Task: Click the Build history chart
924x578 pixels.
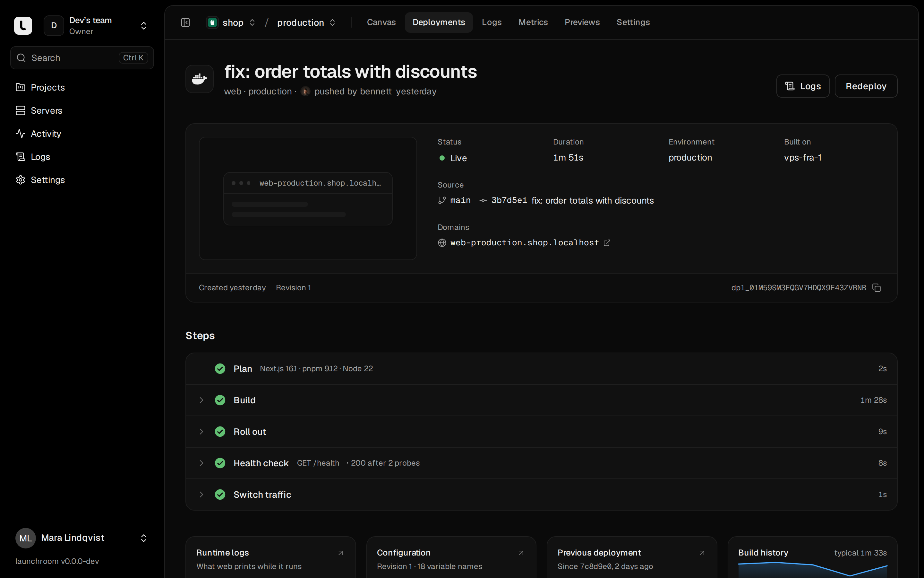Action: click(812, 570)
